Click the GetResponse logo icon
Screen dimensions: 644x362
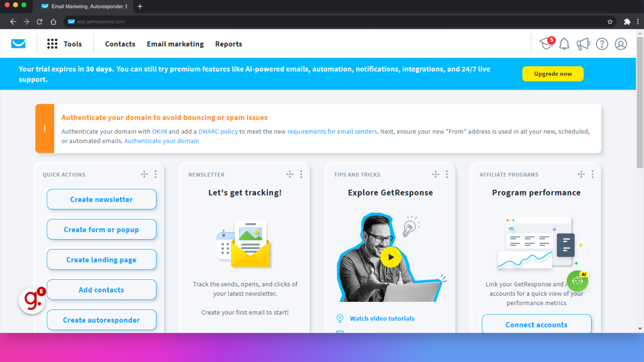pyautogui.click(x=18, y=43)
